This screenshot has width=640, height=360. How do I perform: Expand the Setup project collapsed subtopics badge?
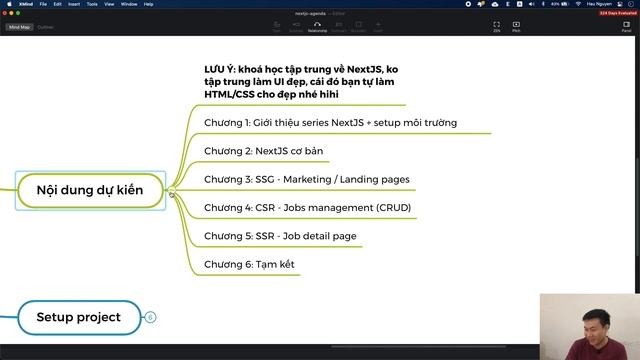(x=150, y=317)
